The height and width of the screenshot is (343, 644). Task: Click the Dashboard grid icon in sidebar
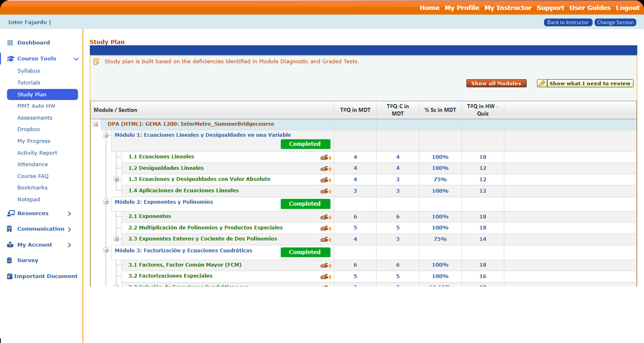(10, 43)
